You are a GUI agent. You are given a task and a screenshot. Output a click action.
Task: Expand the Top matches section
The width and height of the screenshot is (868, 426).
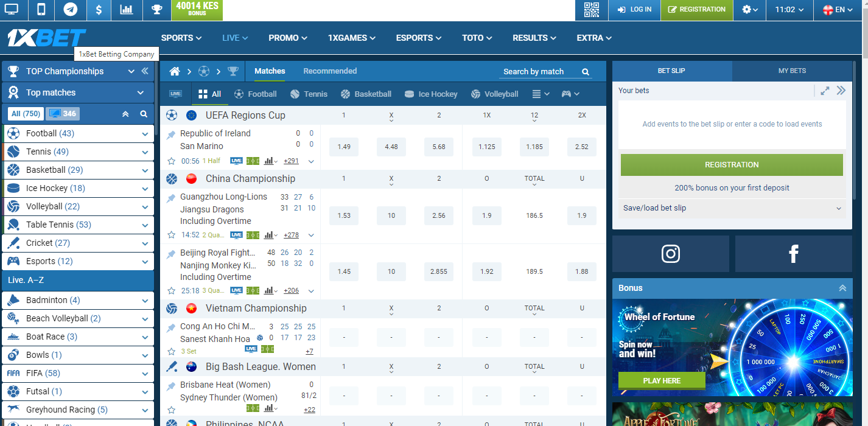click(x=141, y=93)
